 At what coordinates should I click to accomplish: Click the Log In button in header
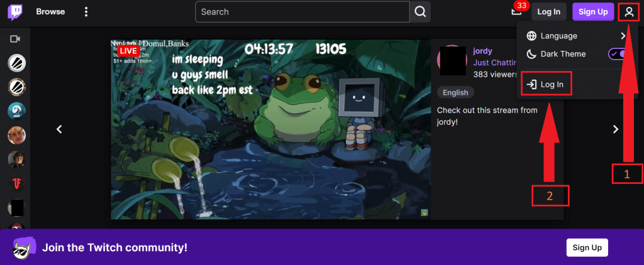(548, 12)
